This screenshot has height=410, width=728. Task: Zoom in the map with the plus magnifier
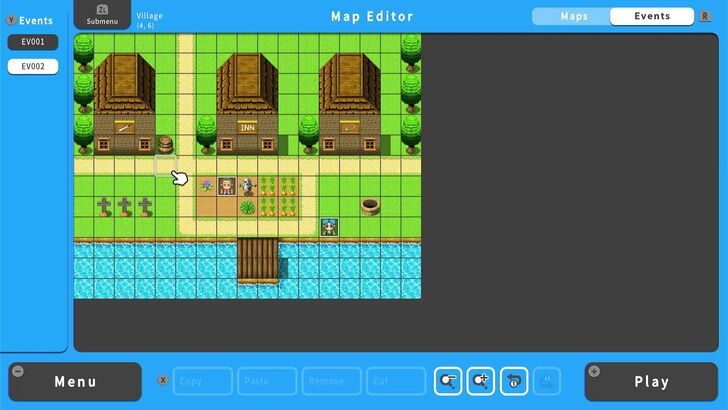[481, 381]
